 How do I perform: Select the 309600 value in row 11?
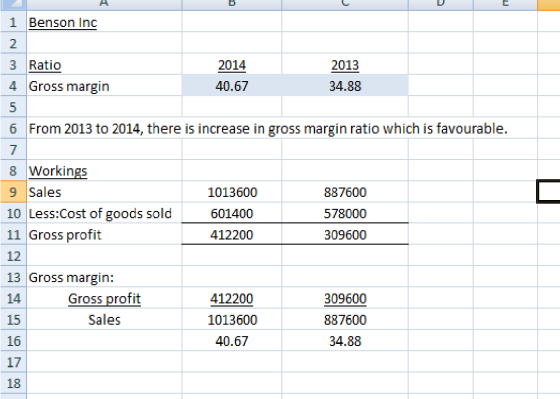[345, 234]
